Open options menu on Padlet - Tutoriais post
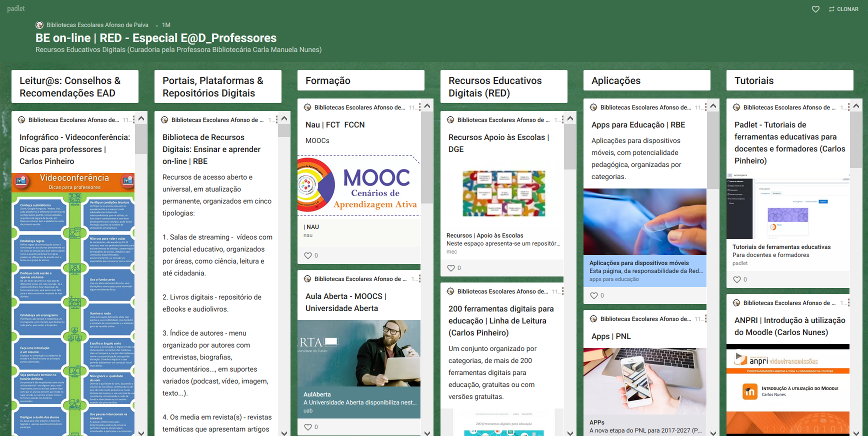Screen dimensions: 868x436 pos(848,107)
